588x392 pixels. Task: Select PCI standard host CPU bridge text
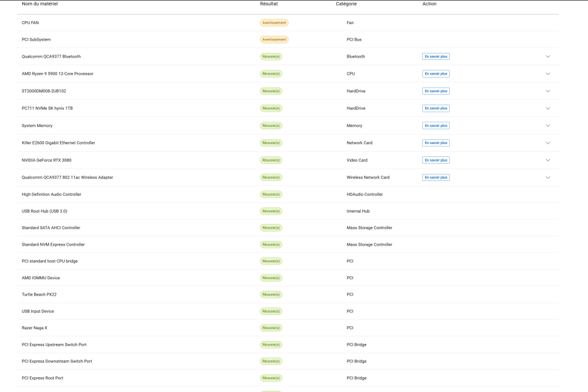(49, 261)
